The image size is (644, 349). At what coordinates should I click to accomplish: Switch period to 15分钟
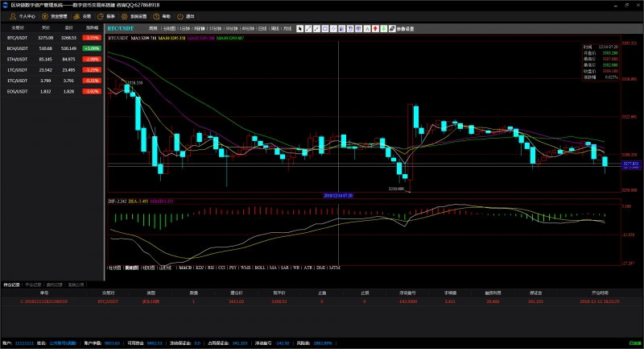click(x=215, y=29)
